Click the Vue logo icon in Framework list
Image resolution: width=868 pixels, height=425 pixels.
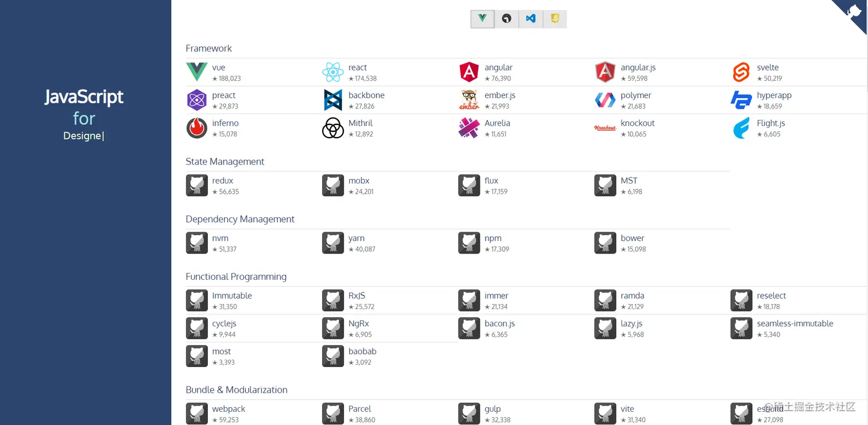tap(197, 72)
